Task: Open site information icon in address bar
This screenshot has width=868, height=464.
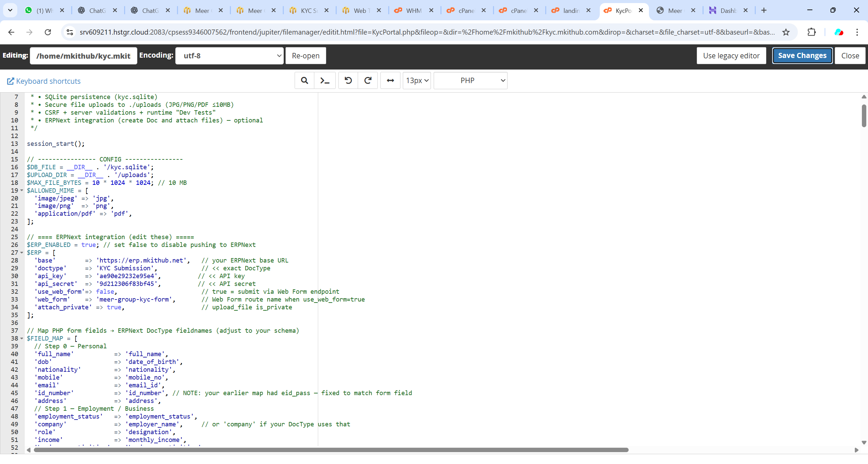Action: [x=70, y=32]
